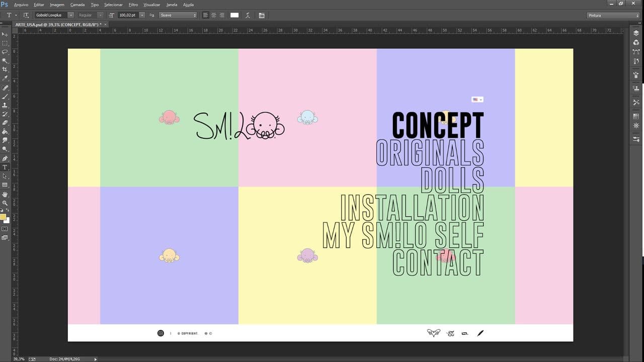Click the text color swatch

[x=234, y=15]
